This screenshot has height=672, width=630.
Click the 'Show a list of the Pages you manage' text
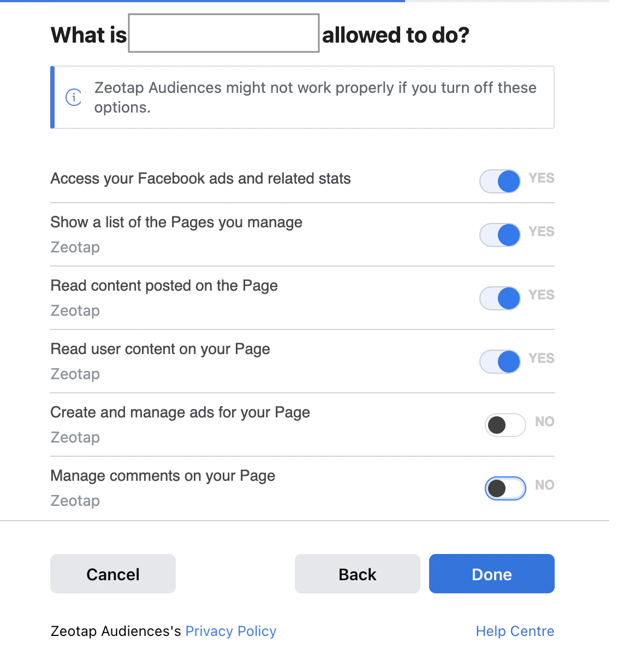176,222
